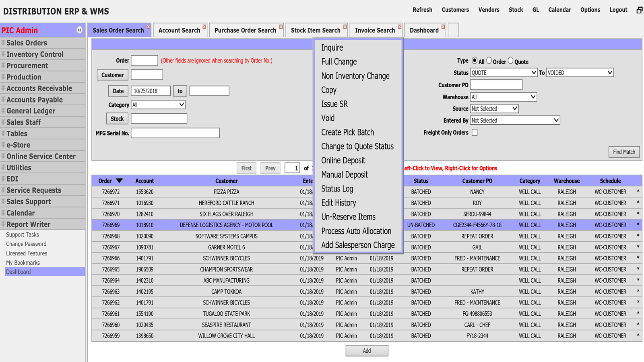Open My Bookmarks in the sidebar
This screenshot has height=362, width=644.
pos(23,263)
